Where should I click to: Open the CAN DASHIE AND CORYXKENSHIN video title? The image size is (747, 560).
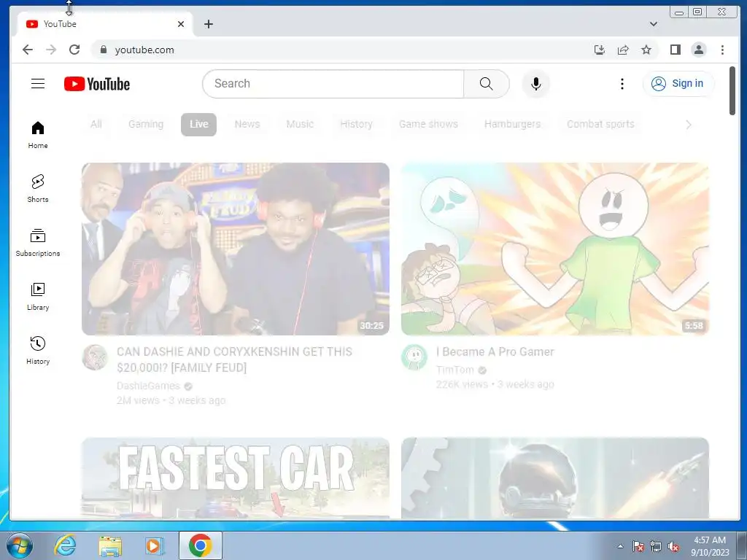coord(234,359)
